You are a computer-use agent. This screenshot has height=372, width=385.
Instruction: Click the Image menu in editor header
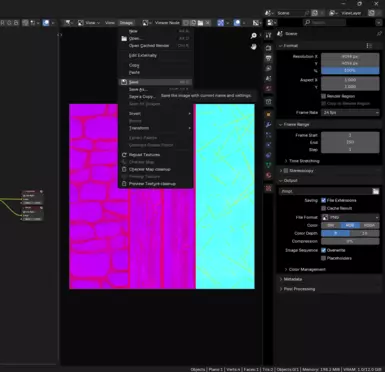pos(126,23)
